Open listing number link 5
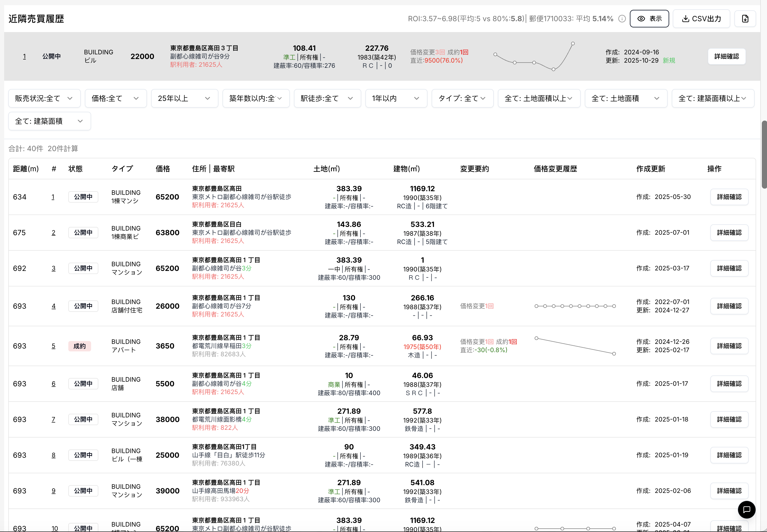 pos(53,346)
